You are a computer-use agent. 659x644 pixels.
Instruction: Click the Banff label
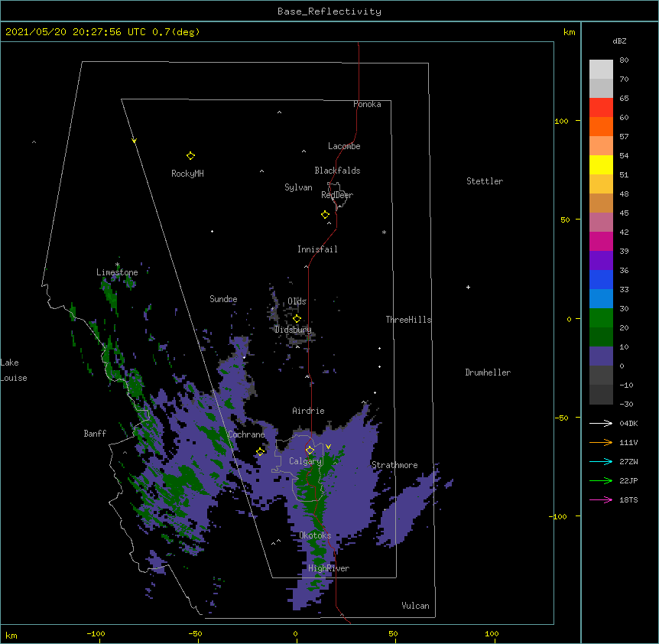click(x=95, y=434)
